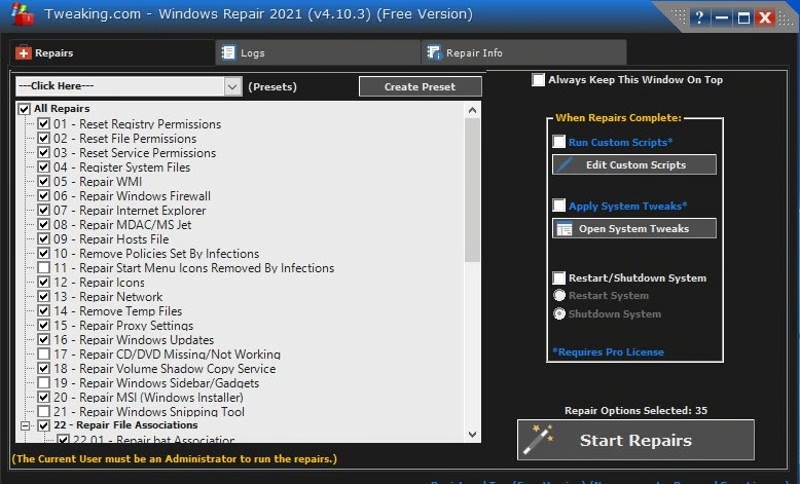Select the Restart System radio option

coord(560,295)
